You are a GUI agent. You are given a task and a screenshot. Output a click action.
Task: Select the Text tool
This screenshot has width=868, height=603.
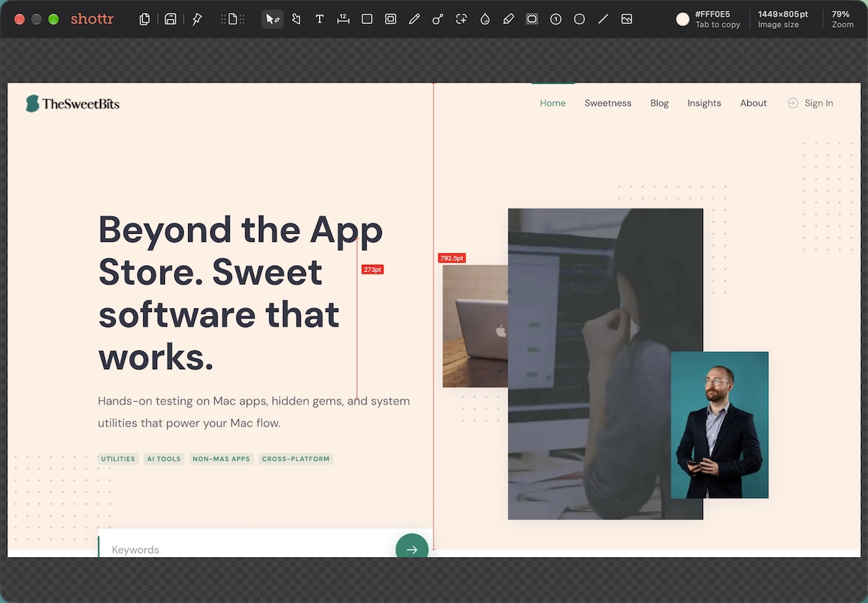click(x=320, y=20)
